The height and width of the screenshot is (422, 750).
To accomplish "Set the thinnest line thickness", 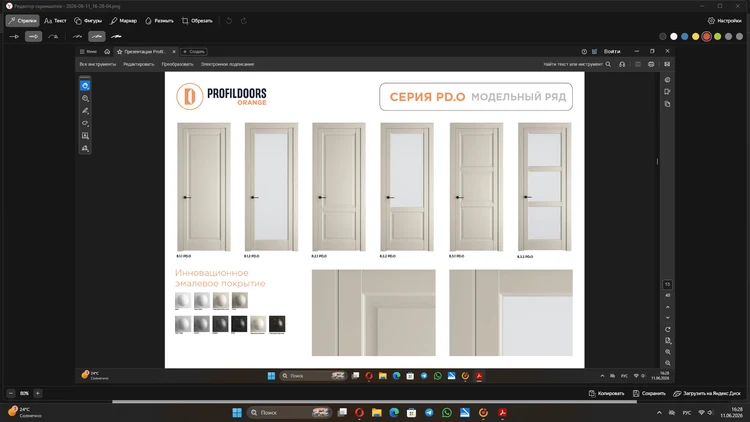I will click(77, 36).
